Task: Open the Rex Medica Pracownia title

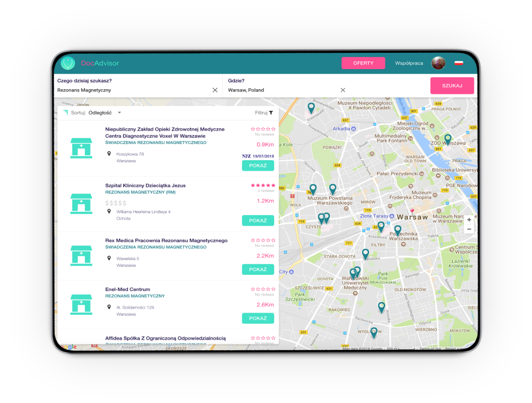Action: (166, 240)
